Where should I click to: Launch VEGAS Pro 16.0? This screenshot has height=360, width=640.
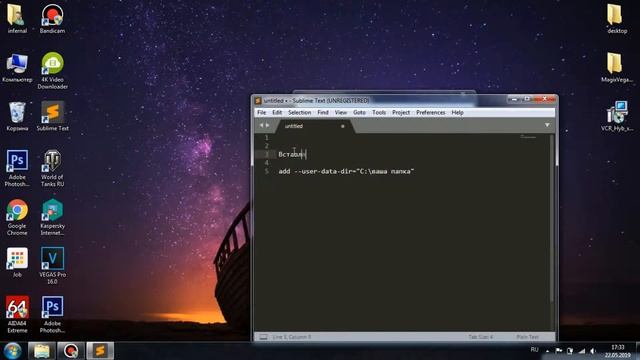click(52, 266)
